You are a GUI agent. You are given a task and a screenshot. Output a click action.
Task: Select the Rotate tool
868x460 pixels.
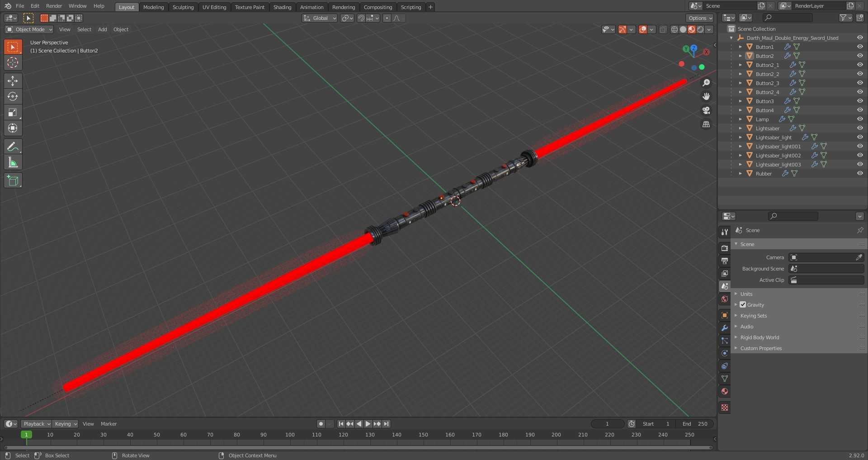click(13, 97)
